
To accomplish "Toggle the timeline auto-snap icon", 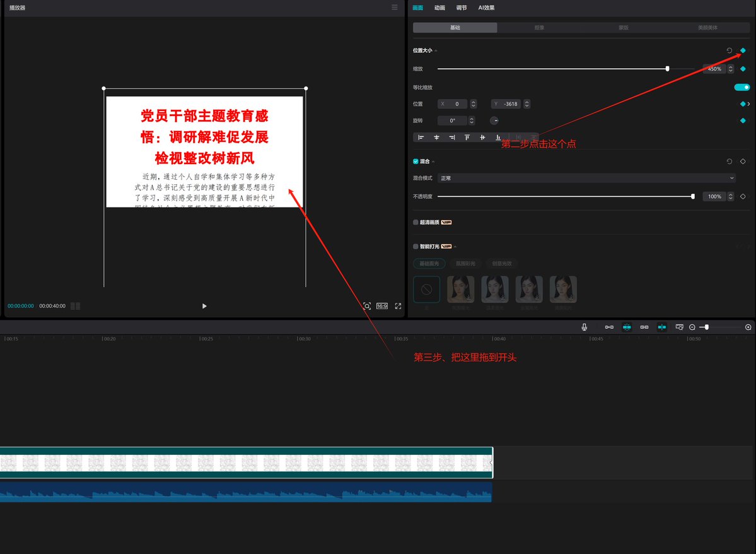I will coord(627,327).
